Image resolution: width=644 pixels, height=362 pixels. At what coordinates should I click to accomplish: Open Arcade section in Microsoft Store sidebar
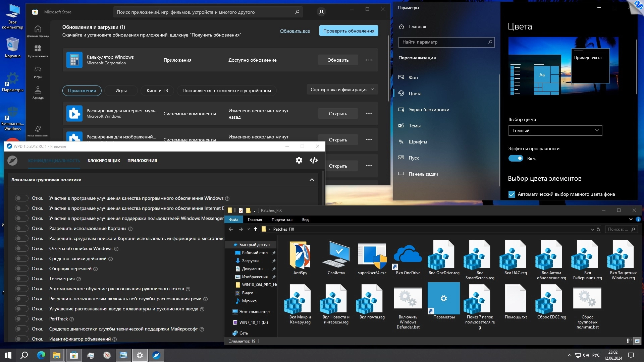pyautogui.click(x=38, y=93)
